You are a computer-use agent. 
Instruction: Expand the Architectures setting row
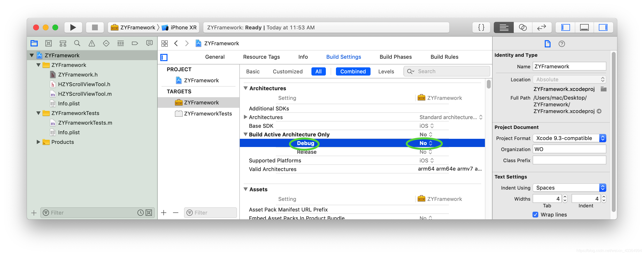tap(246, 117)
